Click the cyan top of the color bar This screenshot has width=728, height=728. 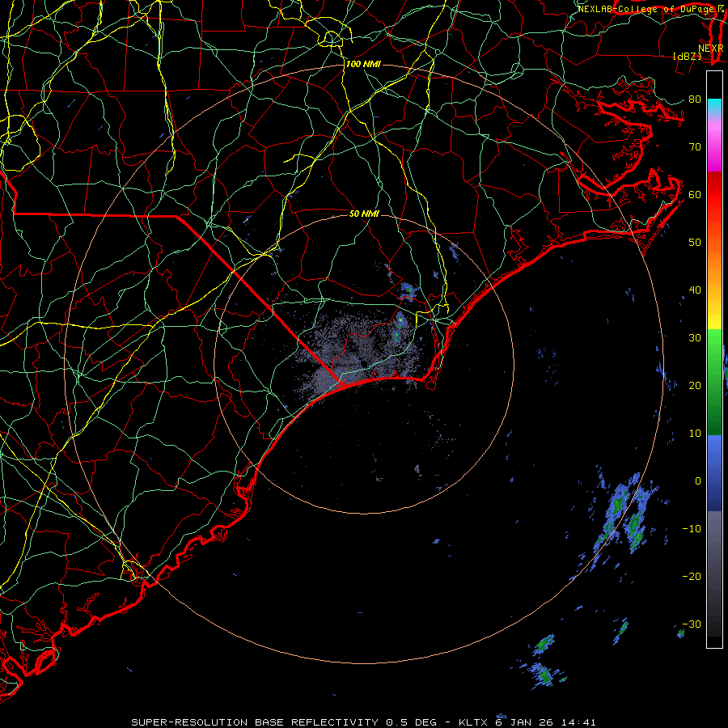pos(714,106)
